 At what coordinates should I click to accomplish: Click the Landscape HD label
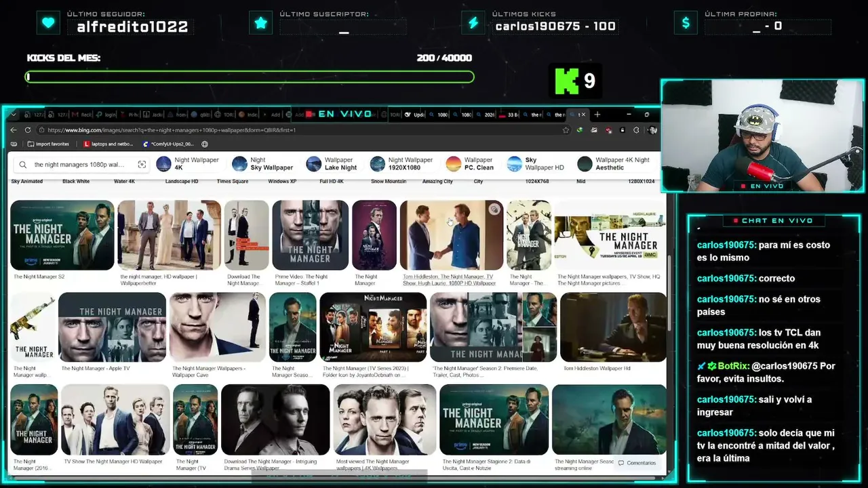(x=182, y=182)
